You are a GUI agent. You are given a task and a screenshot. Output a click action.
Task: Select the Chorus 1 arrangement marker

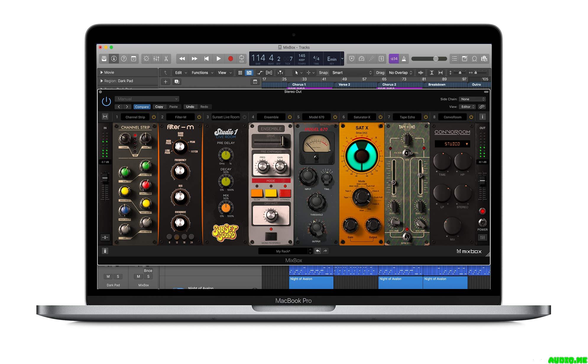click(299, 84)
